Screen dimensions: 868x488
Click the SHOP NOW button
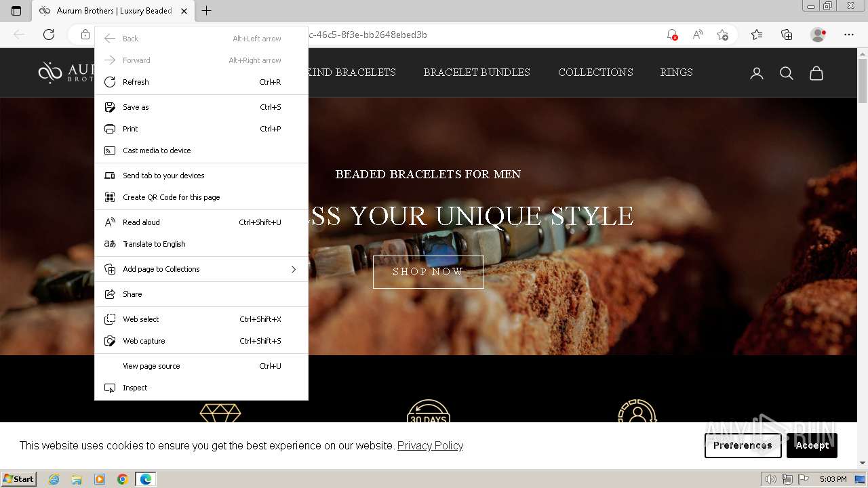point(429,272)
